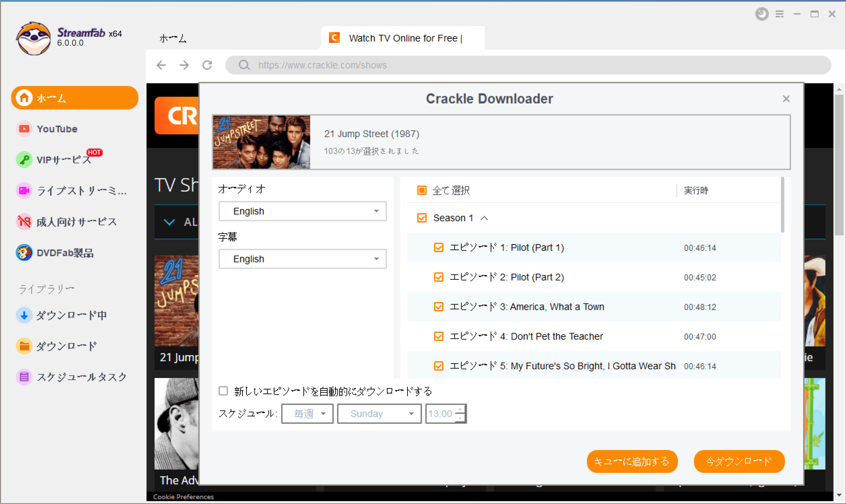The image size is (846, 504).
Task: Open DVDFab products in sidebar
Action: (55, 253)
